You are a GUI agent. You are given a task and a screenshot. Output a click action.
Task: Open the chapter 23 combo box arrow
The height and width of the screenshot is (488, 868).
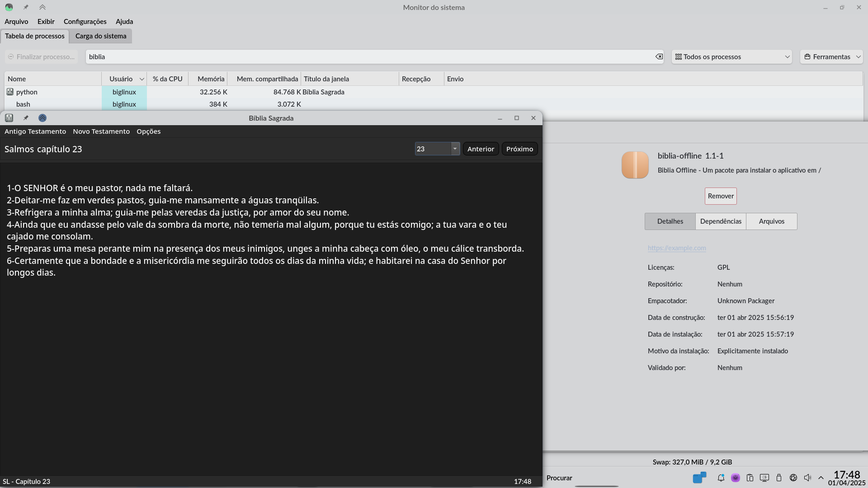[x=455, y=149]
